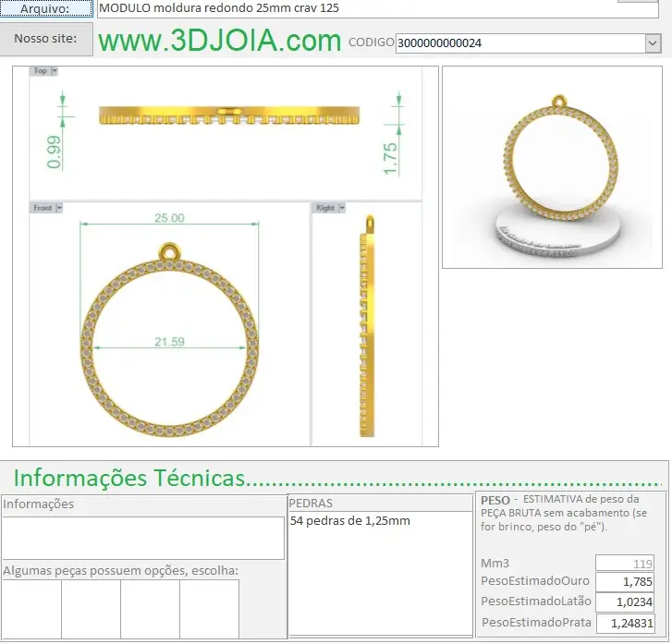Click the empty Informações text box
The height and width of the screenshot is (644, 672).
(143, 538)
